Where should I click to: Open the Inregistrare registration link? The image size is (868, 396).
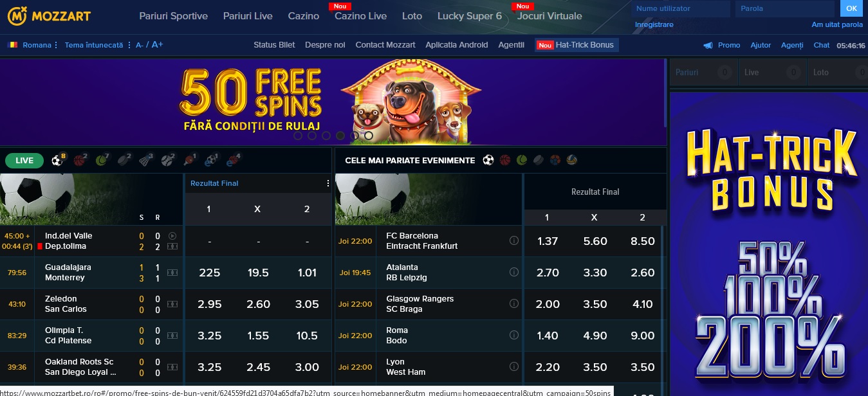point(654,24)
